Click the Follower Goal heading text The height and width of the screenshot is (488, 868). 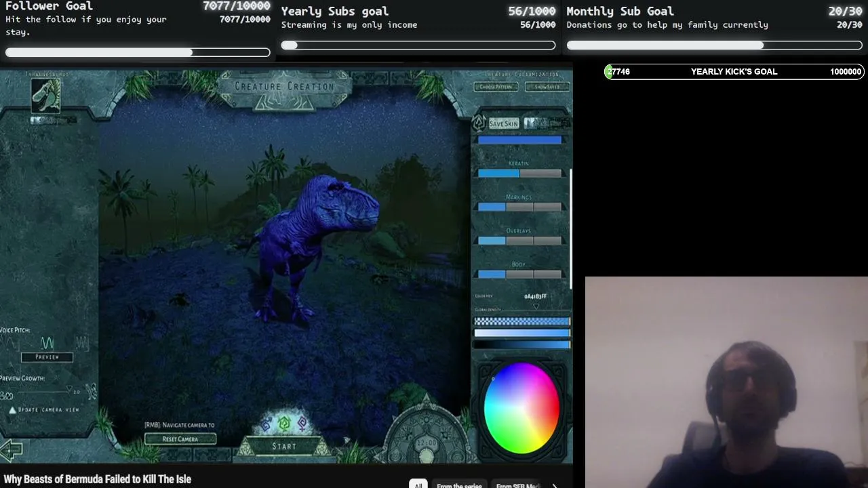tap(49, 6)
